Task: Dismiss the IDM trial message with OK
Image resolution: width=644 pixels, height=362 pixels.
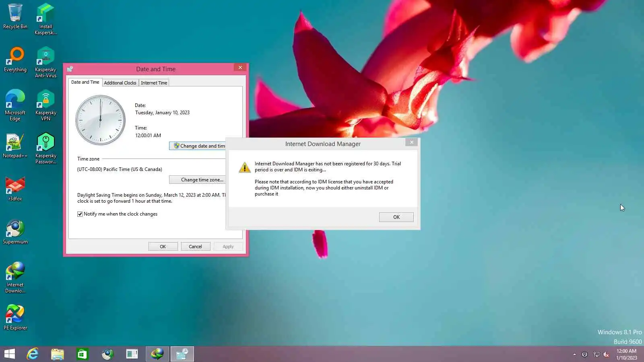Action: point(396,217)
